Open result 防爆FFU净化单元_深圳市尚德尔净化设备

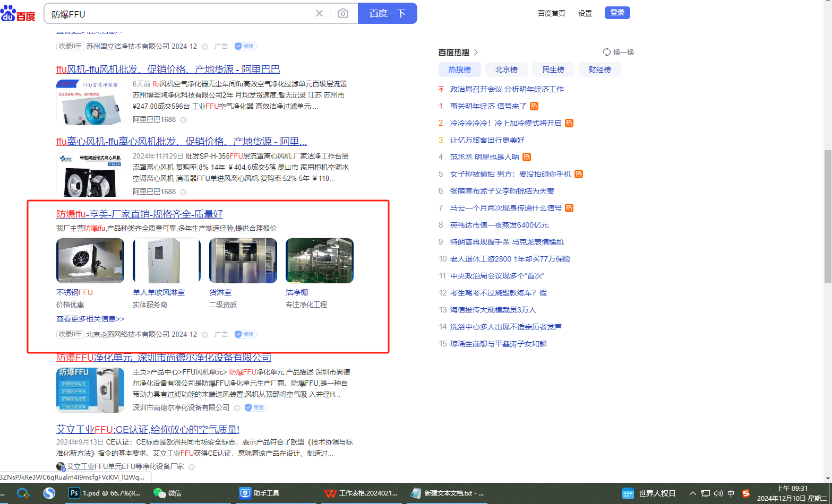pos(164,358)
